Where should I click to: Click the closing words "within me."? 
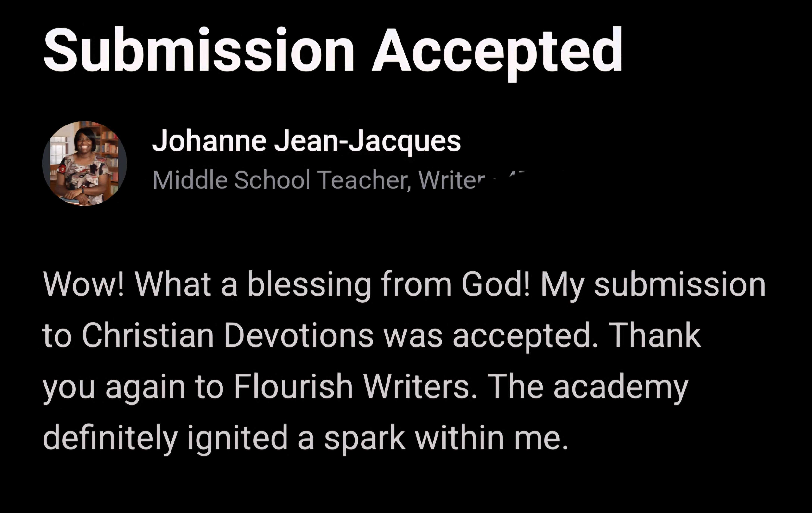pos(491,438)
